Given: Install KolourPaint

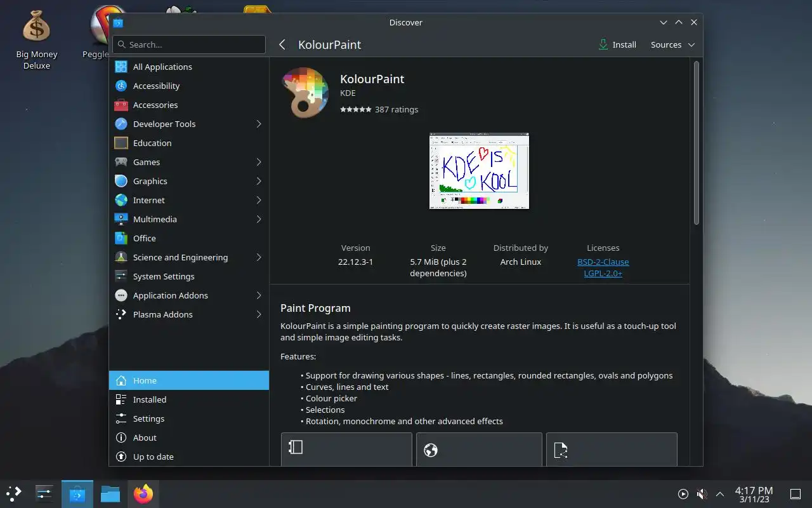Looking at the screenshot, I should (x=617, y=44).
